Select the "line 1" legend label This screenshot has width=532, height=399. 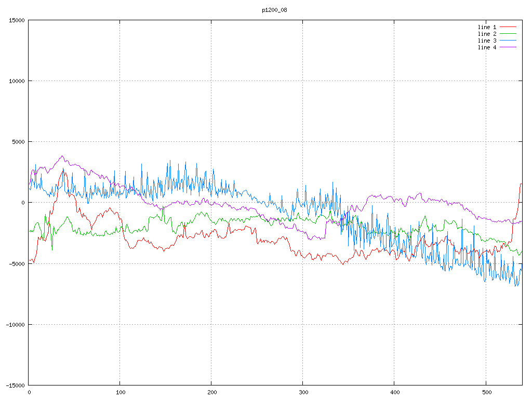point(487,27)
